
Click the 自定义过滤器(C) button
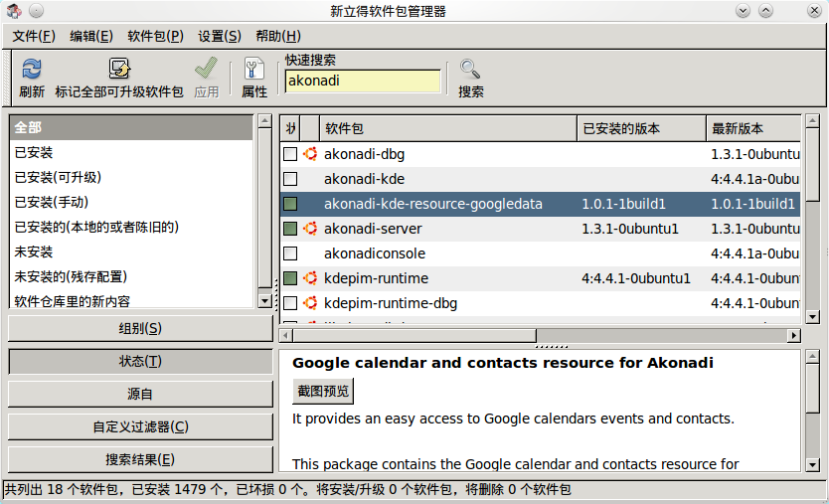[x=140, y=426]
